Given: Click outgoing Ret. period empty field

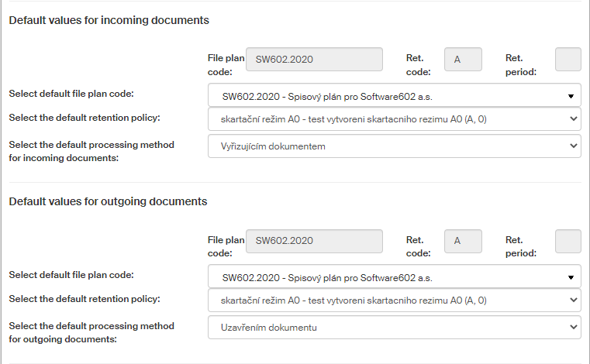Looking at the screenshot, I should click(x=568, y=241).
